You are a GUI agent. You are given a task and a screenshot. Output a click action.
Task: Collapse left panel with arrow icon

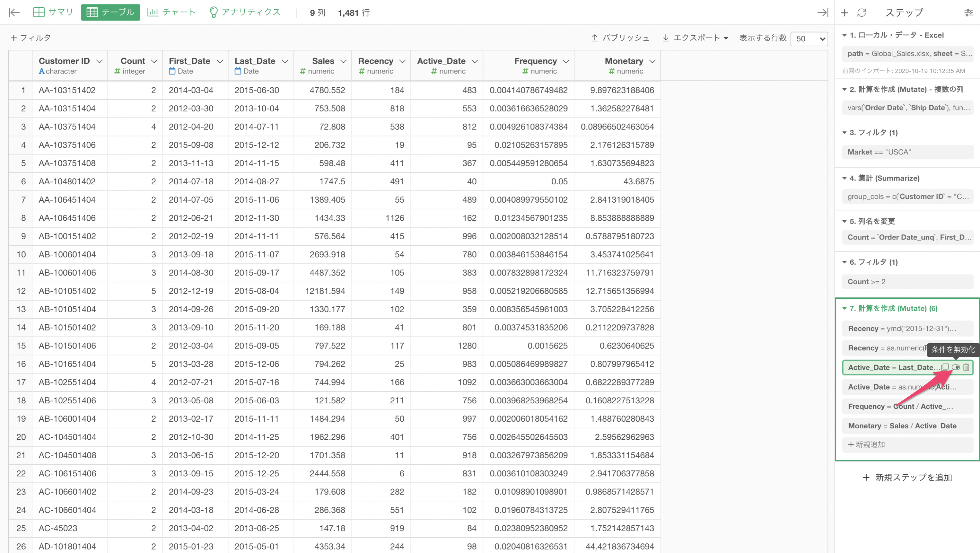point(14,13)
